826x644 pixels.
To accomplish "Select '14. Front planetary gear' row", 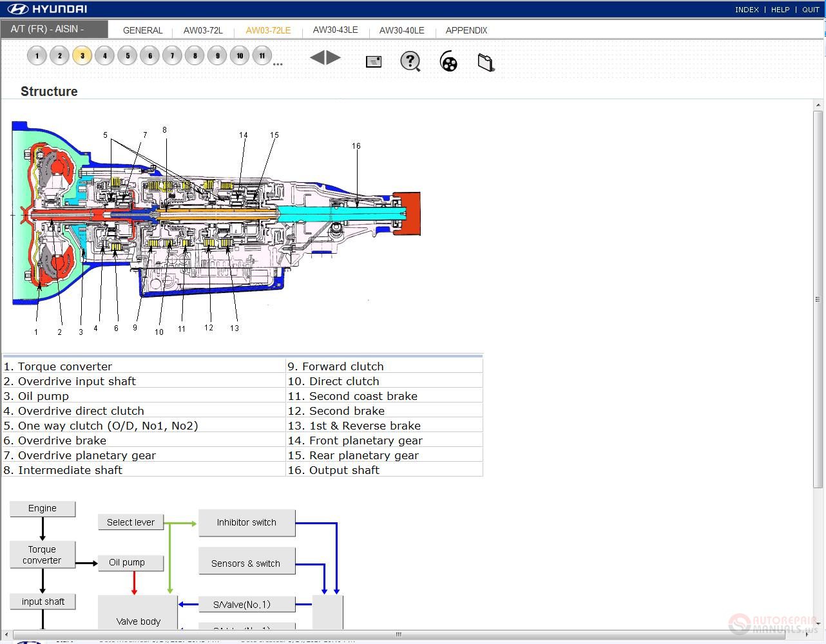I will pyautogui.click(x=384, y=440).
